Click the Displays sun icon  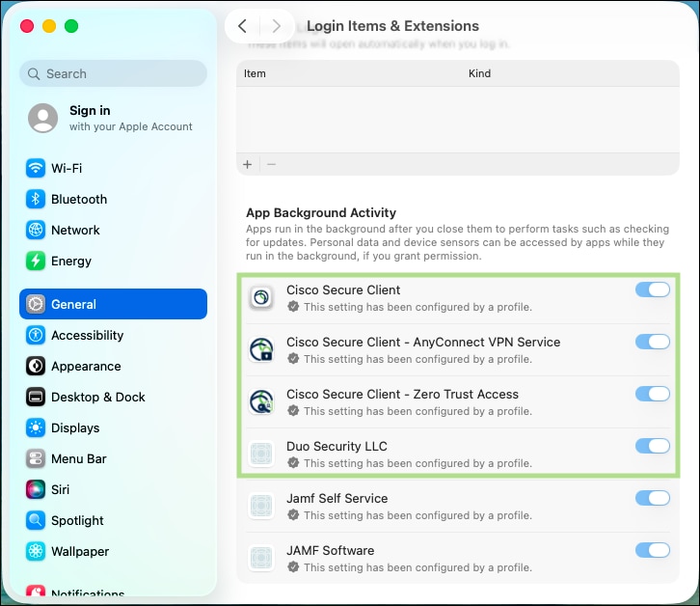36,427
